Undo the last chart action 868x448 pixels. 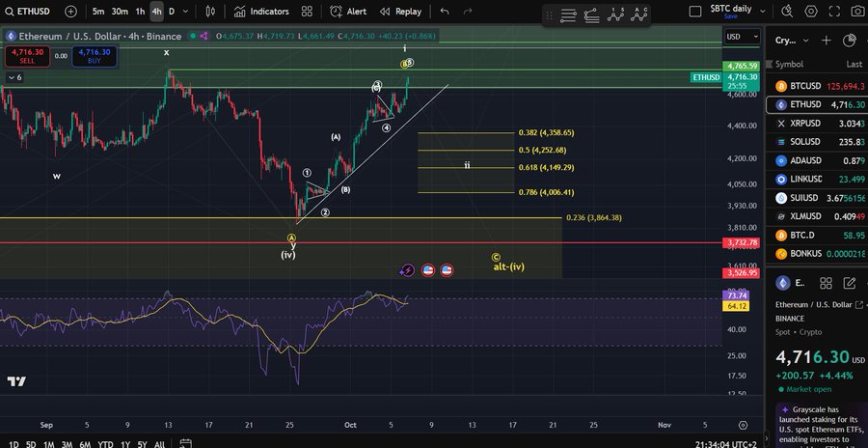[x=445, y=11]
